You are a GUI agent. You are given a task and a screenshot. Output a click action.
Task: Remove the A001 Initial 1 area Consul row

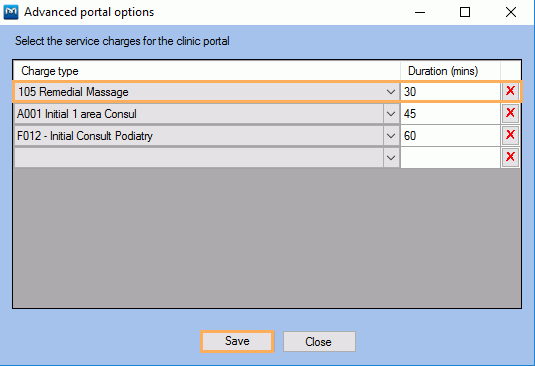coord(510,113)
